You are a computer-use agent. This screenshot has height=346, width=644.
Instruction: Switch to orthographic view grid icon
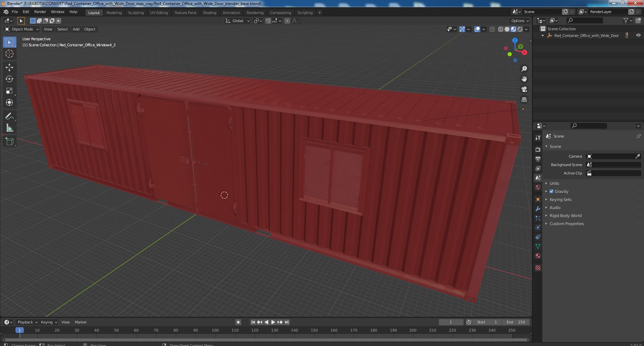coord(524,100)
